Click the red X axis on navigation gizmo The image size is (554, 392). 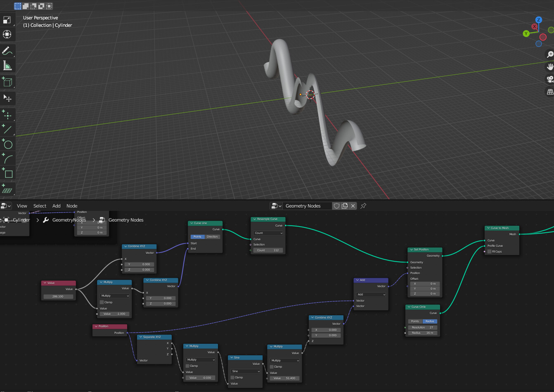(x=535, y=26)
